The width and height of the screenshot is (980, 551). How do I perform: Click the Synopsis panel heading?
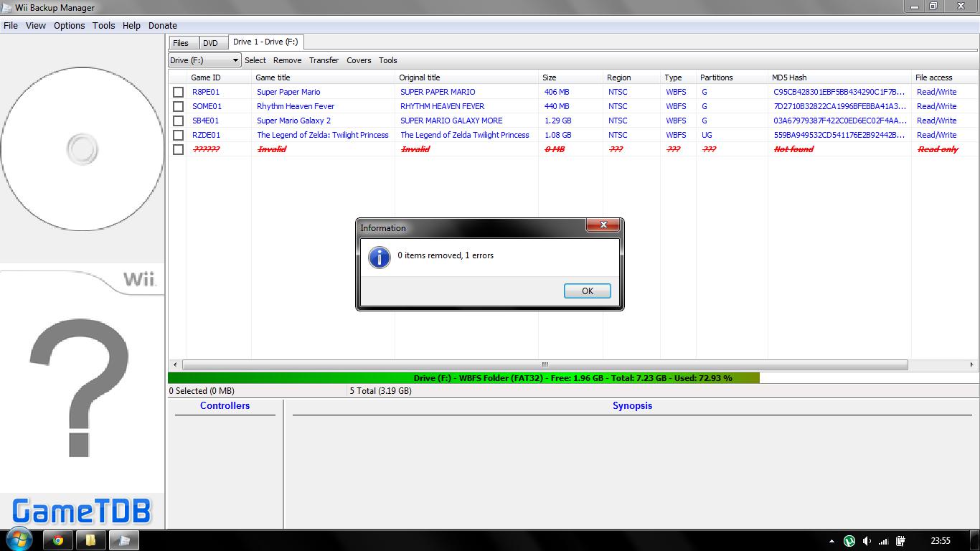[x=632, y=406]
